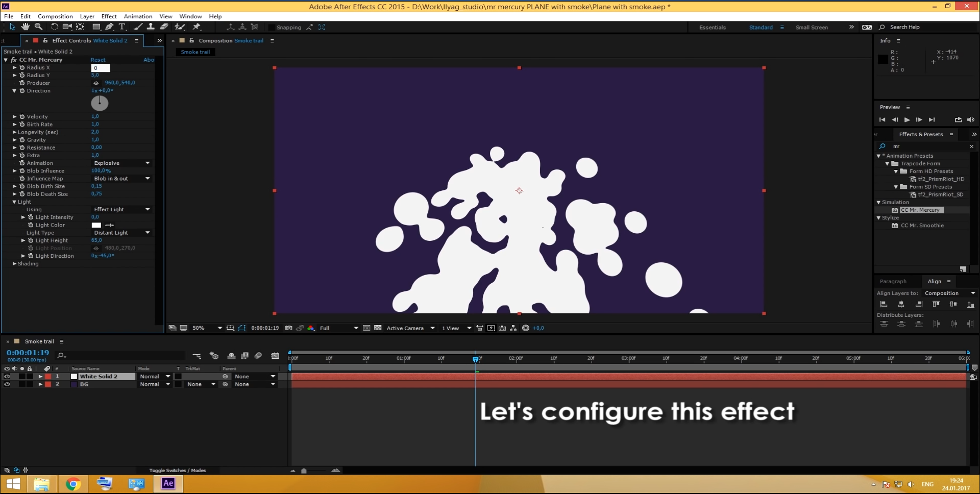Toggle Light Height stopwatch
This screenshot has width=980, height=494.
[x=31, y=240]
